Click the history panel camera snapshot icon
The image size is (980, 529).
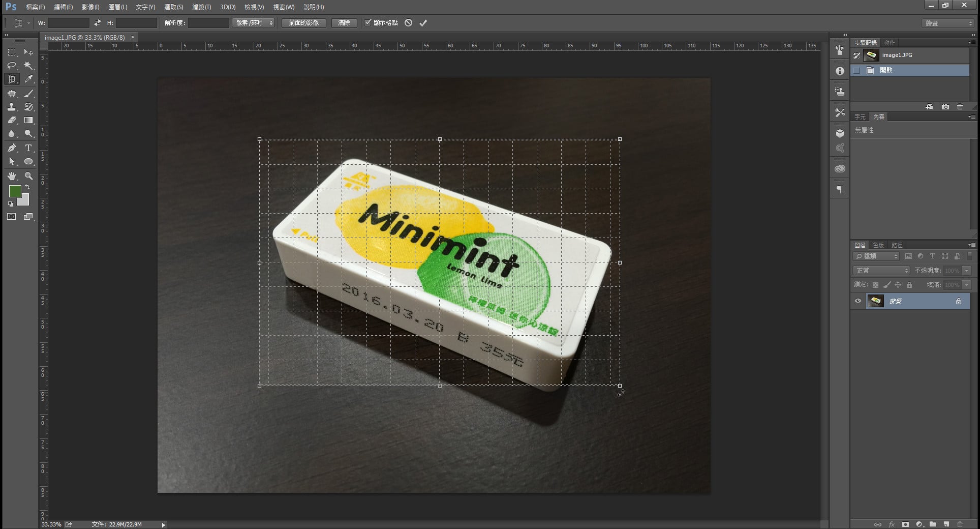click(945, 107)
